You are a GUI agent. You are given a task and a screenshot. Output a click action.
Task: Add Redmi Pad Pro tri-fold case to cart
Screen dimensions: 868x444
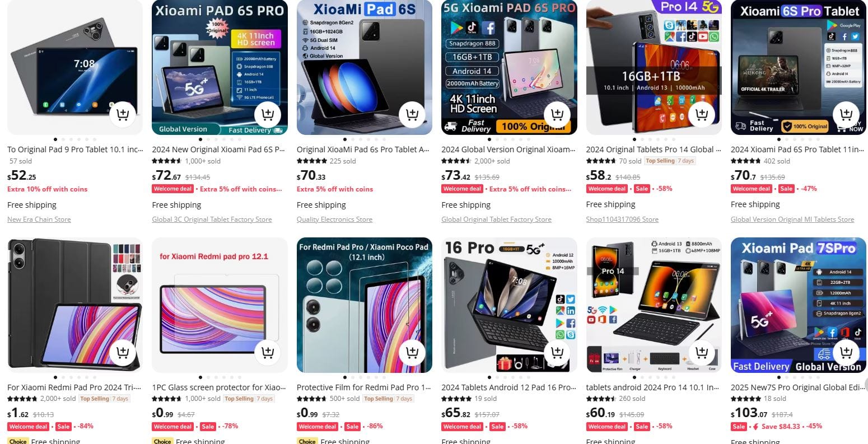tap(123, 353)
